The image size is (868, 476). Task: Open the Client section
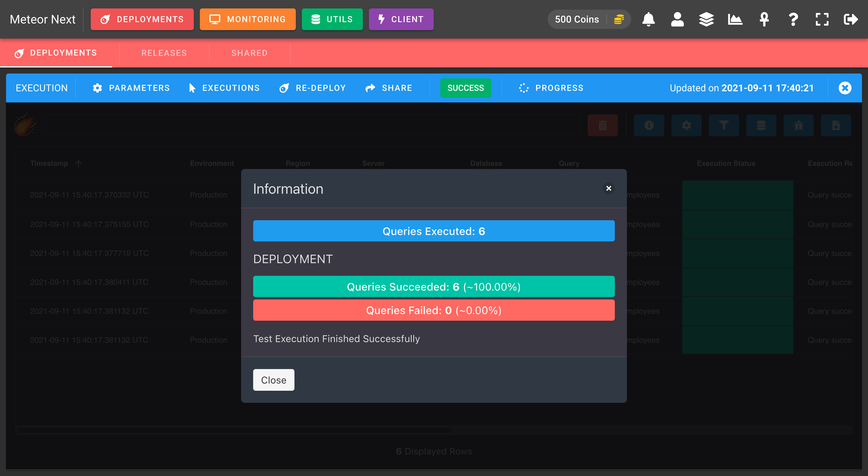tap(401, 19)
